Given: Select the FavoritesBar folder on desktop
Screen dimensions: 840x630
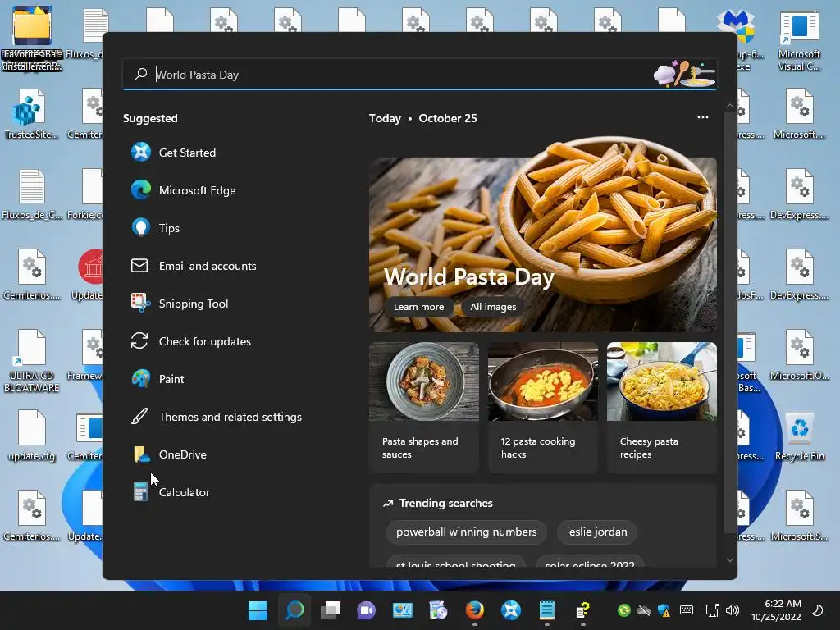Looking at the screenshot, I should coord(32,39).
